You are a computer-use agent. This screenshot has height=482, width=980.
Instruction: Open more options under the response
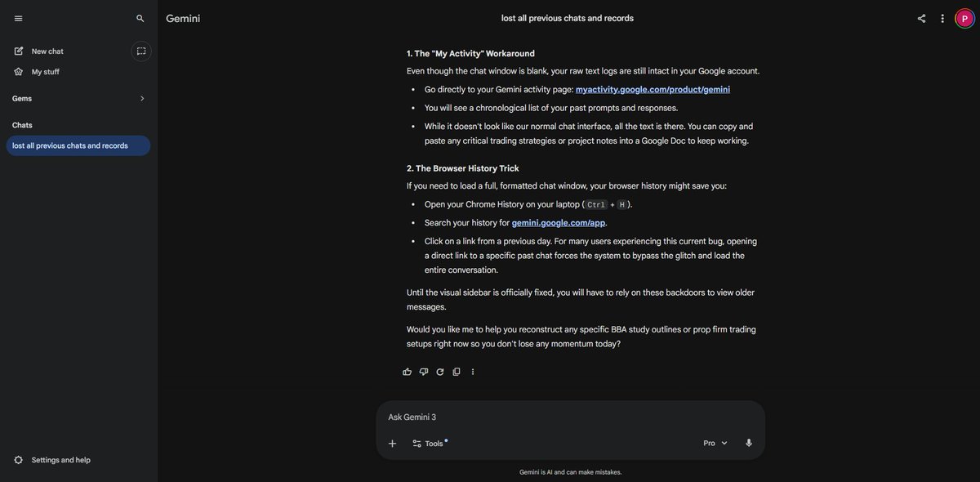click(473, 372)
